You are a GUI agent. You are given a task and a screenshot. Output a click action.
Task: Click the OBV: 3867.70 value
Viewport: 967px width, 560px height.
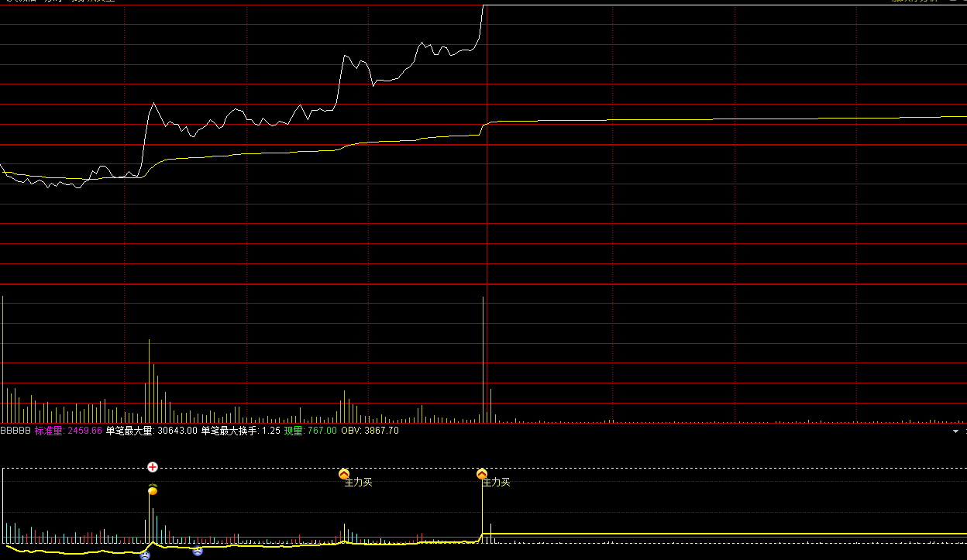point(370,431)
